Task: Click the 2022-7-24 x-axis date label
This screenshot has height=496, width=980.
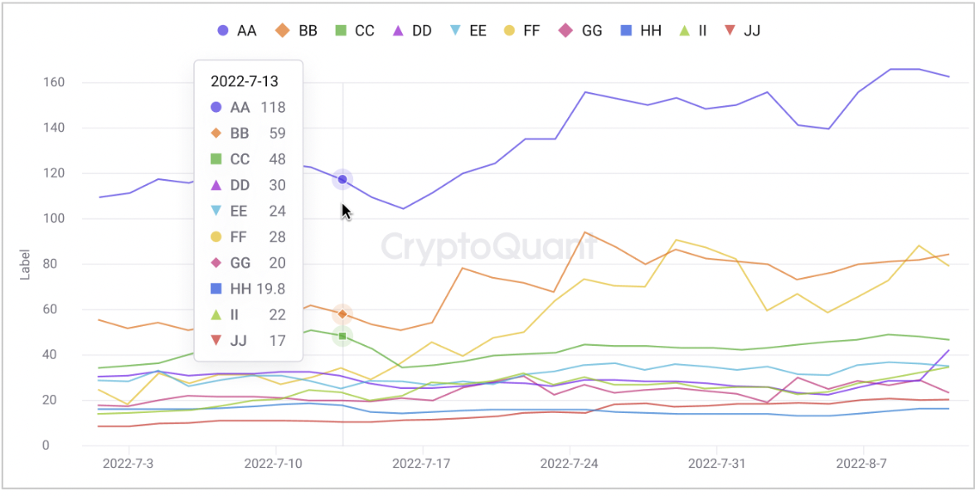Action: point(570,463)
